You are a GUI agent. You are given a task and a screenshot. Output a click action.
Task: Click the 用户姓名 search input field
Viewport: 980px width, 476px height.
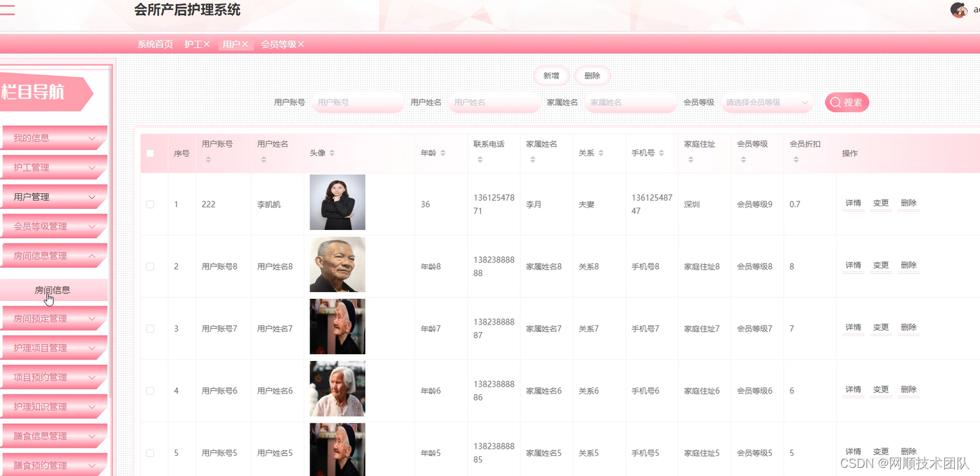(494, 102)
